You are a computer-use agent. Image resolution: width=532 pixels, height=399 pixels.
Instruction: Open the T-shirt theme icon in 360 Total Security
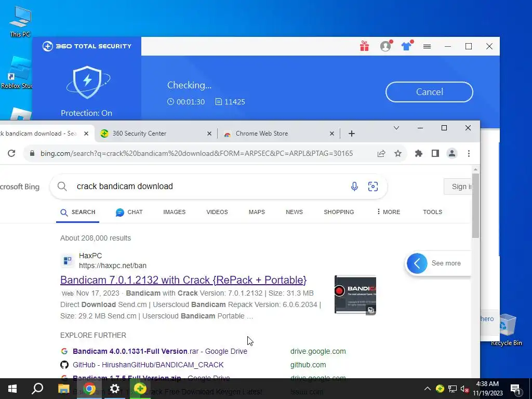pyautogui.click(x=407, y=46)
